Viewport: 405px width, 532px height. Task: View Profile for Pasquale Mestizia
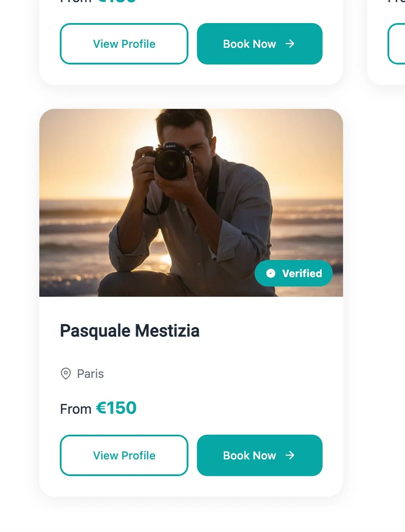click(124, 456)
